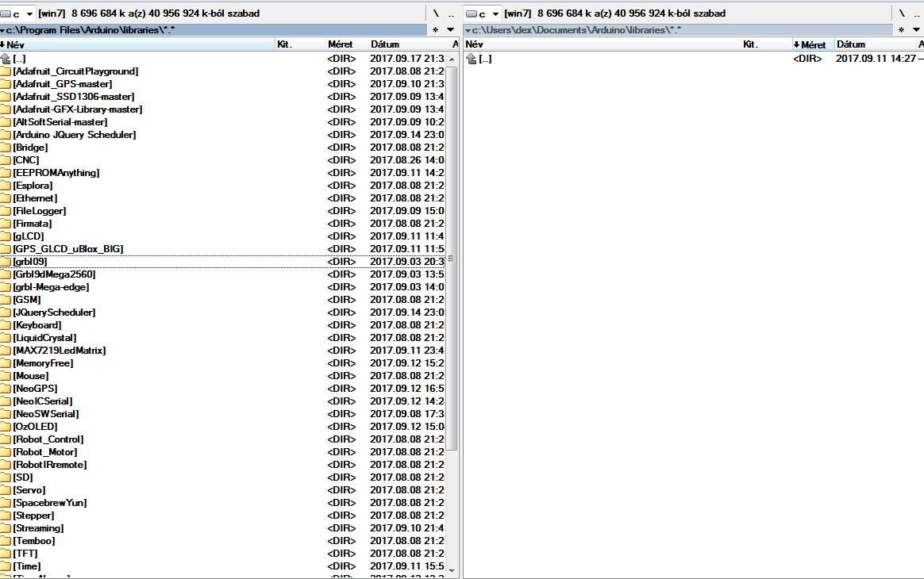Image resolution: width=924 pixels, height=579 pixels.
Task: Select the [grbl09] folder name
Action: pyautogui.click(x=30, y=262)
